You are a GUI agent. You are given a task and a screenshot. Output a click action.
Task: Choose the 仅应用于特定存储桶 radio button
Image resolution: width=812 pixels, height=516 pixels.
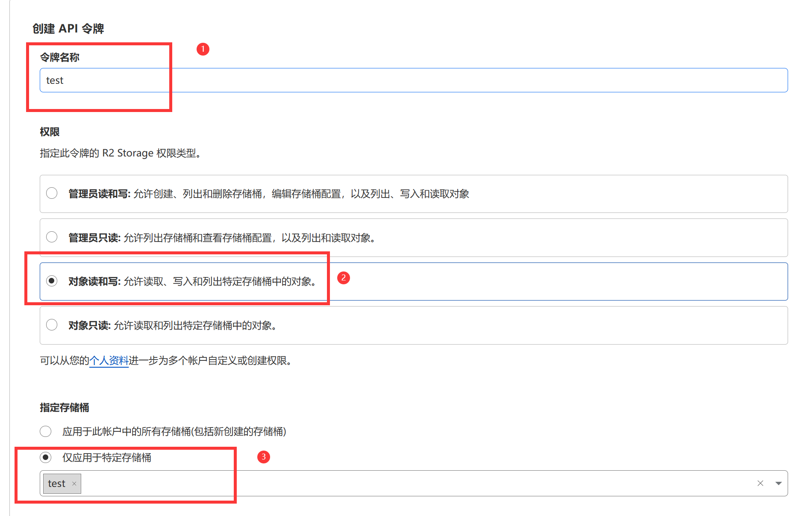point(46,457)
